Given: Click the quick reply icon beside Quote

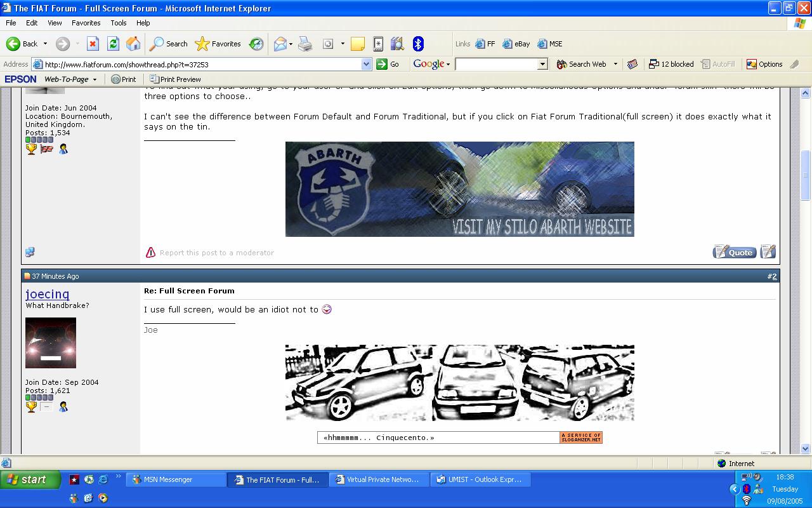Looking at the screenshot, I should pos(768,251).
